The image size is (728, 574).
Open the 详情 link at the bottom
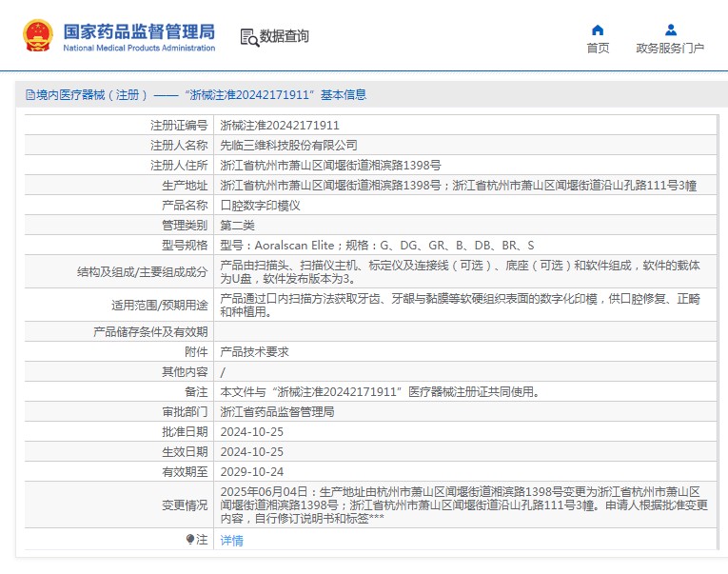(231, 540)
